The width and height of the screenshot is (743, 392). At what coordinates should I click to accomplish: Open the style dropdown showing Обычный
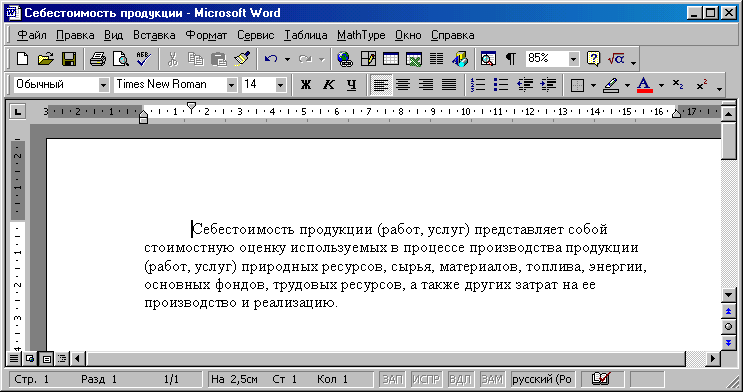[104, 85]
